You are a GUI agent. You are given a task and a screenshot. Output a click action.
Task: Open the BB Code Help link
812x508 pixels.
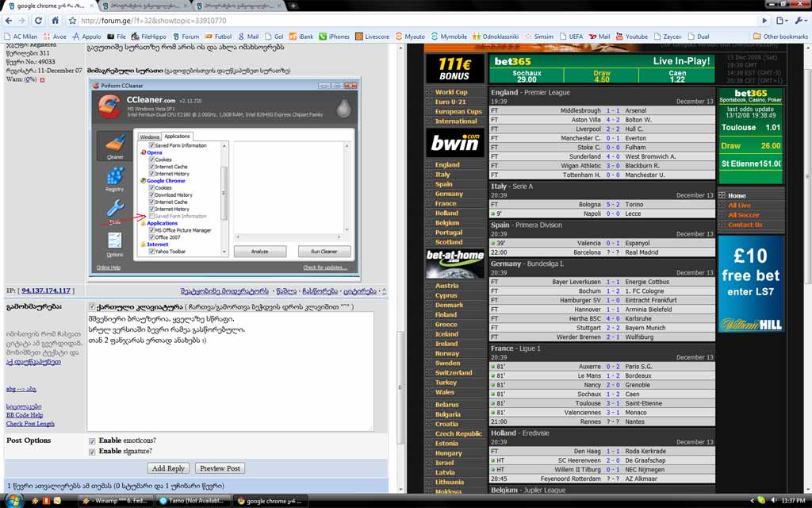pyautogui.click(x=25, y=415)
